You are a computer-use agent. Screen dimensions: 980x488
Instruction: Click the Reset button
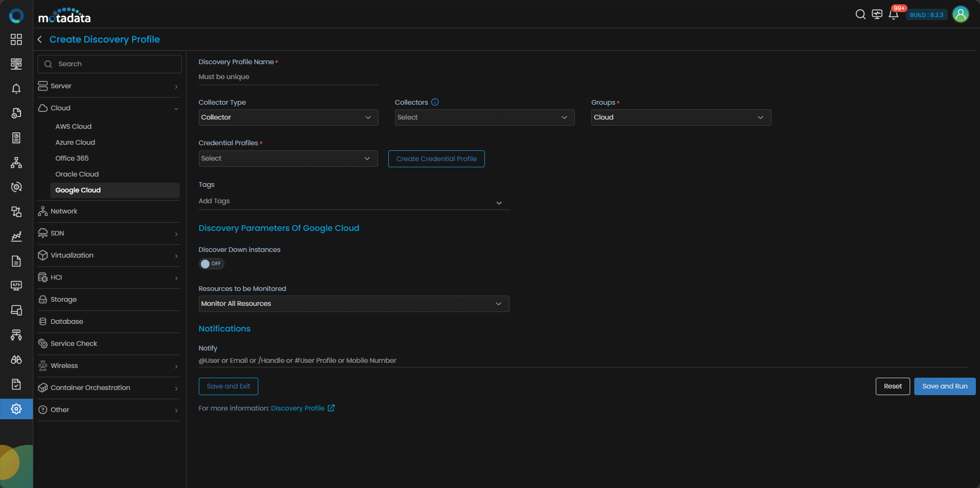point(893,386)
